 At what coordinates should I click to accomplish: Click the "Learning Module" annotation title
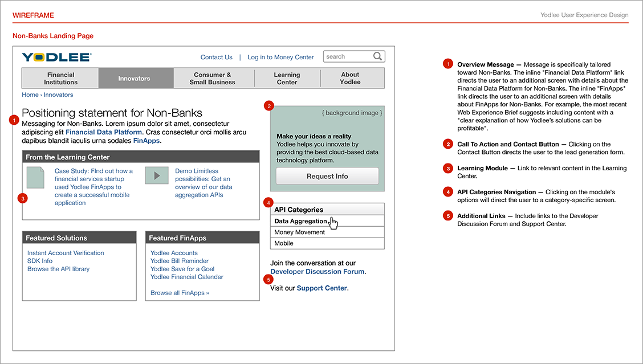[482, 168]
